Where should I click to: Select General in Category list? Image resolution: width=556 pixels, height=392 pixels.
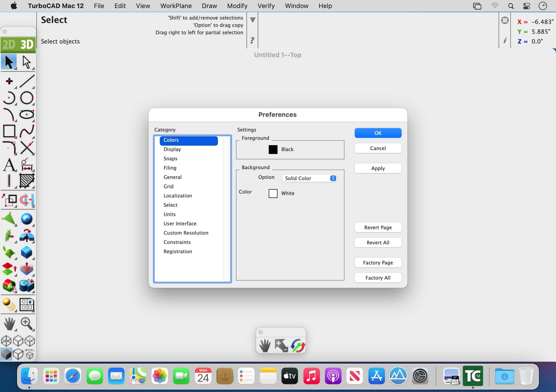189,177
